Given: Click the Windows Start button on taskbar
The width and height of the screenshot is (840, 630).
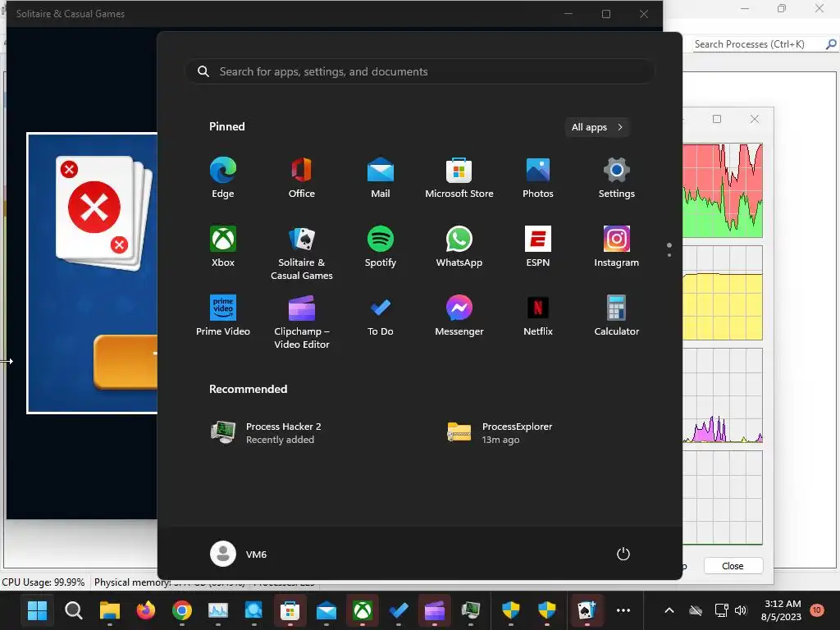Looking at the screenshot, I should coord(37,610).
